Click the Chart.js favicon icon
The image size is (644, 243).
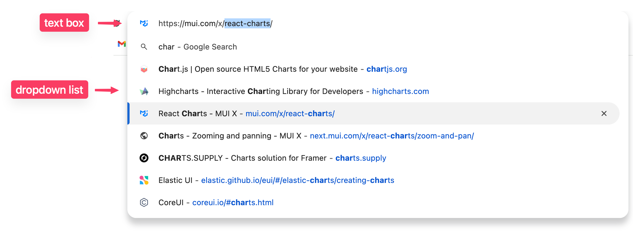point(144,69)
